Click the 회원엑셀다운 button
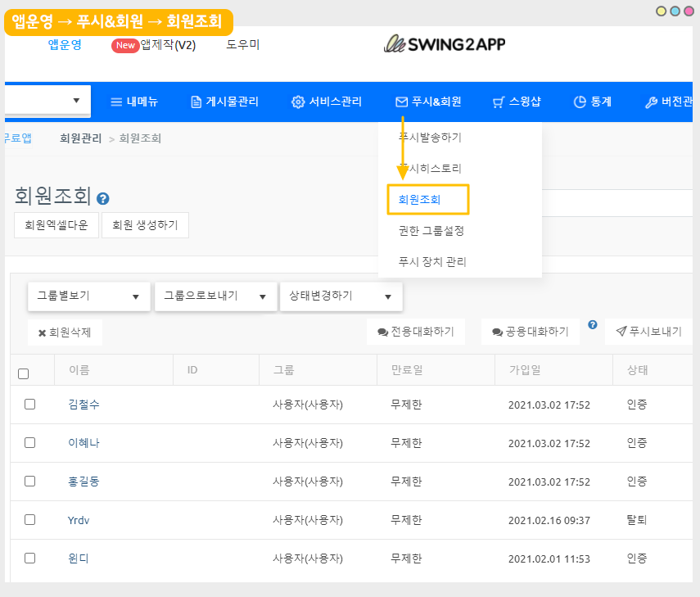Screen dimensions: 700x597 point(56,225)
